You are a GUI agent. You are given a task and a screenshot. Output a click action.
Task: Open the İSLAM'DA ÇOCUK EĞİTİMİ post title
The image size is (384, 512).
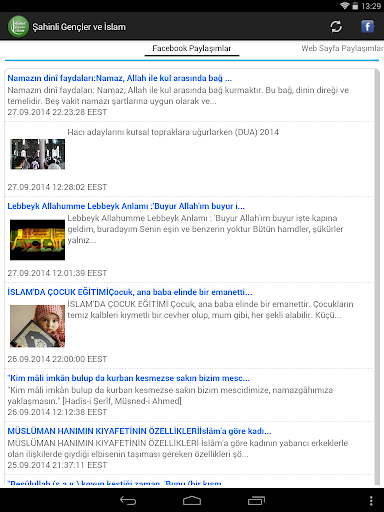click(130, 292)
